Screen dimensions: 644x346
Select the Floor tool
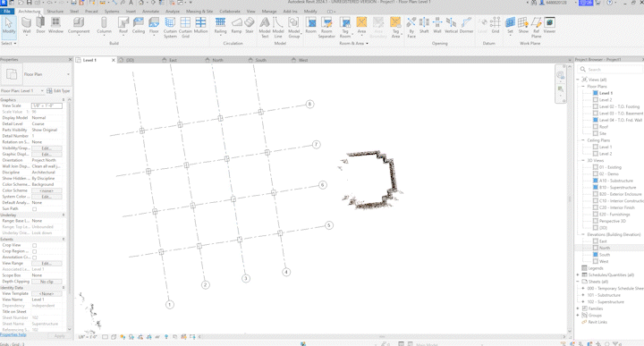click(x=154, y=25)
